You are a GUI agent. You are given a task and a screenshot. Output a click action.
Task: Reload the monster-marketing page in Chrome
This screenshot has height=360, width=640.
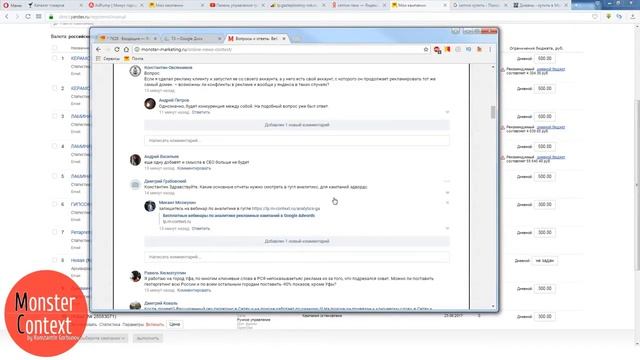(x=117, y=49)
